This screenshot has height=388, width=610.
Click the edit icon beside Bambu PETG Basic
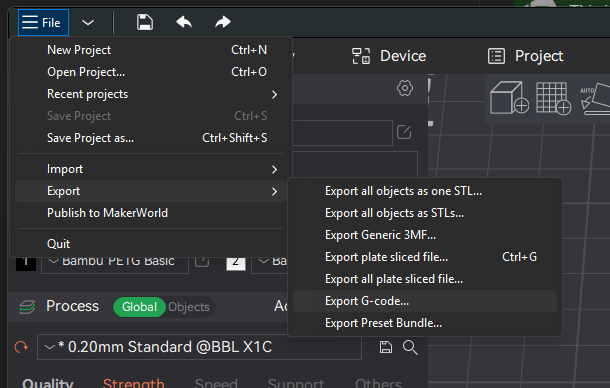(202, 261)
